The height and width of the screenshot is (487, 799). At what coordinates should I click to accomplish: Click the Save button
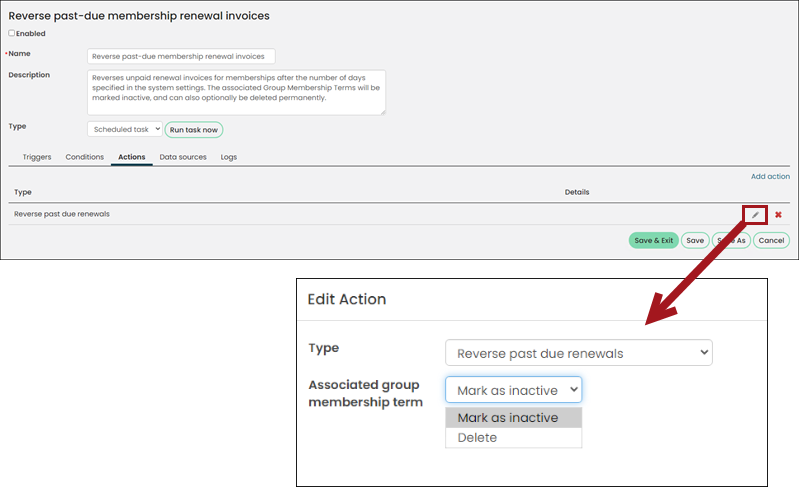point(695,240)
